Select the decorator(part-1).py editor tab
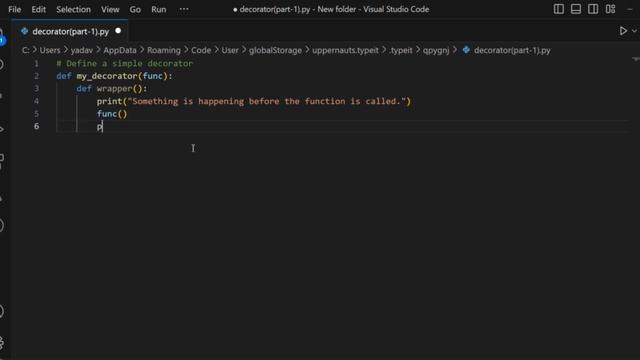 click(x=70, y=31)
